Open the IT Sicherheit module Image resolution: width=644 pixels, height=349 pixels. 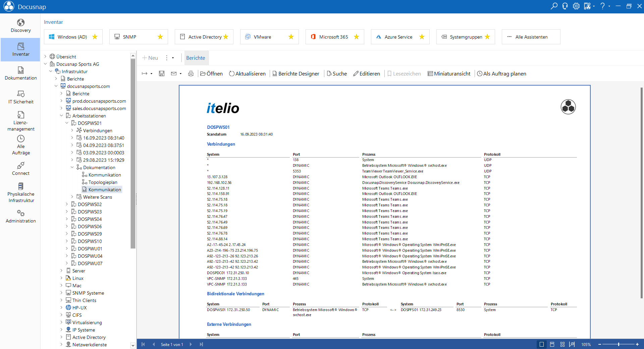(x=20, y=97)
